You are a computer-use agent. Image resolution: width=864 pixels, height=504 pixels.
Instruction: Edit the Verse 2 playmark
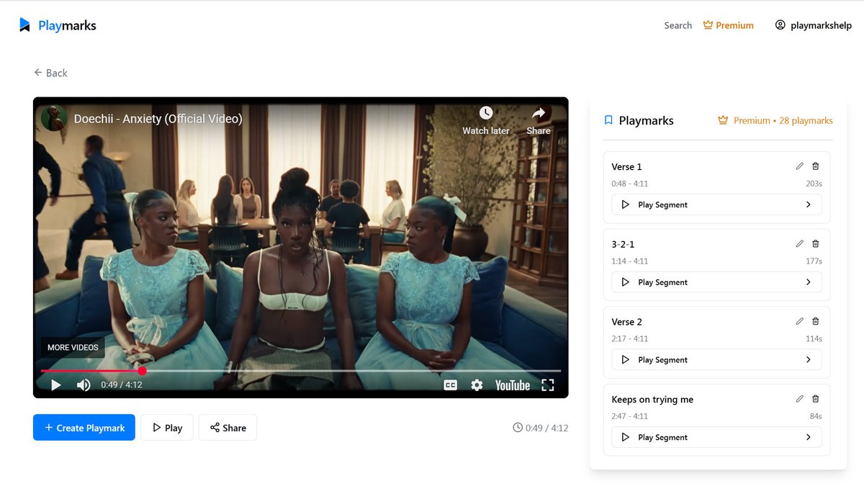point(799,321)
